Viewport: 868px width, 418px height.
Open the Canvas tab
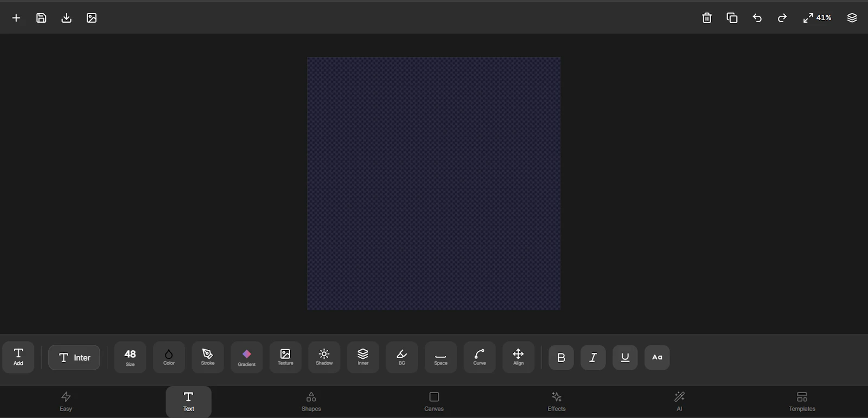click(434, 402)
